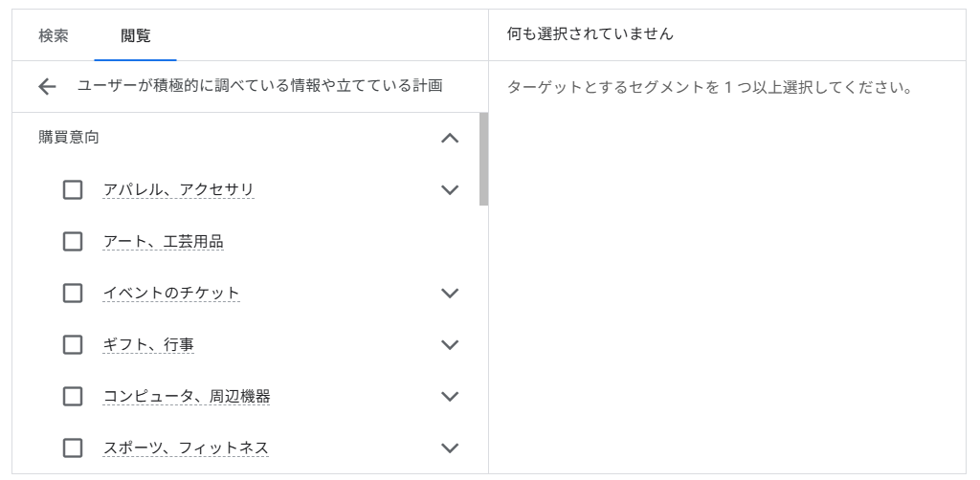Expand the ギフト、行事 category

[450, 344]
